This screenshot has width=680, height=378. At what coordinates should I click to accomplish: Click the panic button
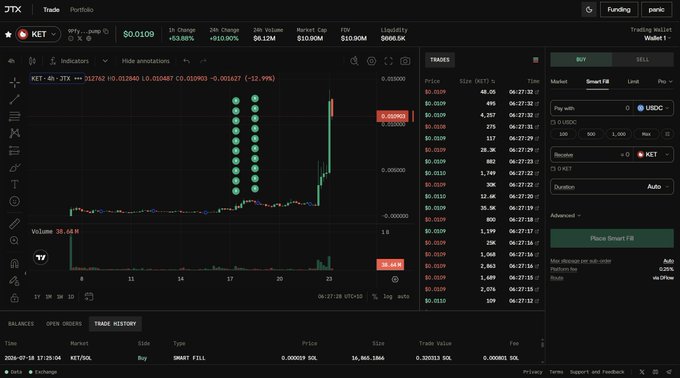[656, 10]
